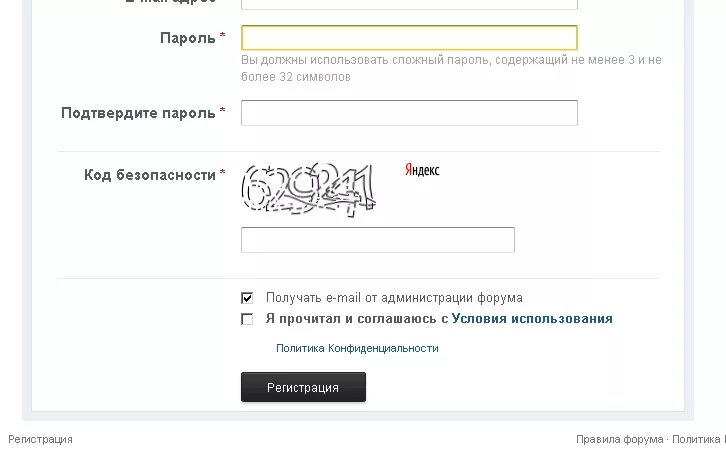The image size is (726, 455).
Task: Open 'Правила форума' in the footer
Action: tap(619, 439)
